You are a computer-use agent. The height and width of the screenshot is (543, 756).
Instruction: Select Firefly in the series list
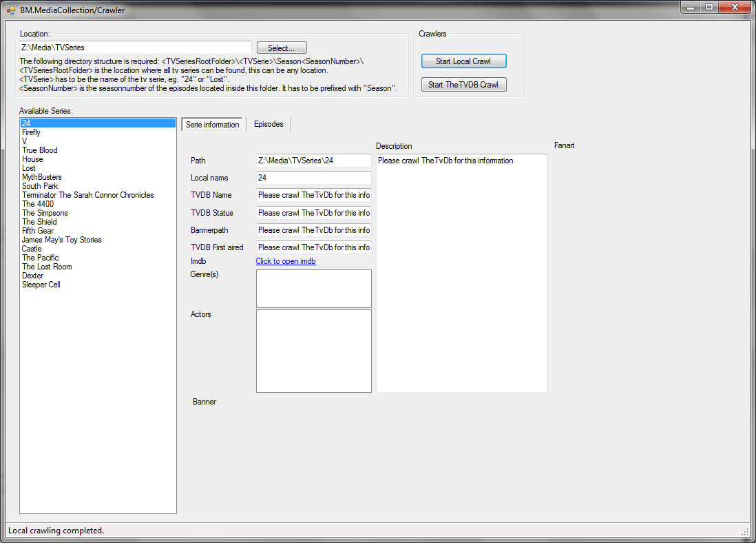pyautogui.click(x=98, y=132)
